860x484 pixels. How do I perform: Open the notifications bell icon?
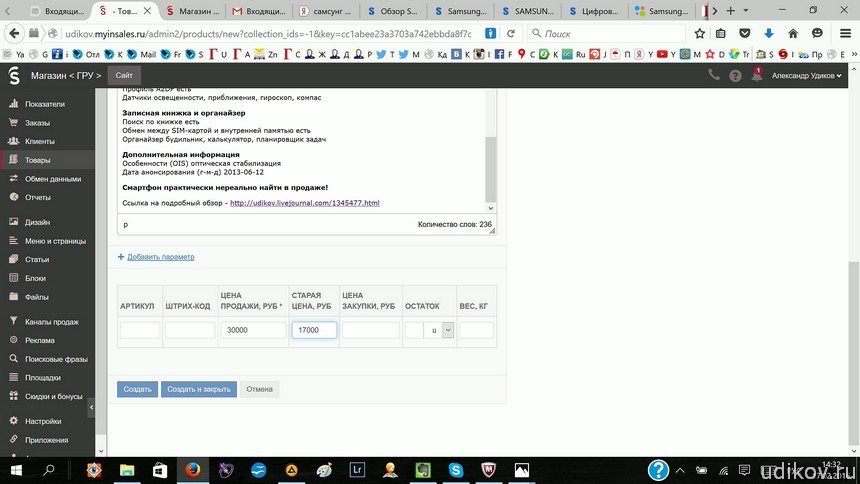click(757, 75)
